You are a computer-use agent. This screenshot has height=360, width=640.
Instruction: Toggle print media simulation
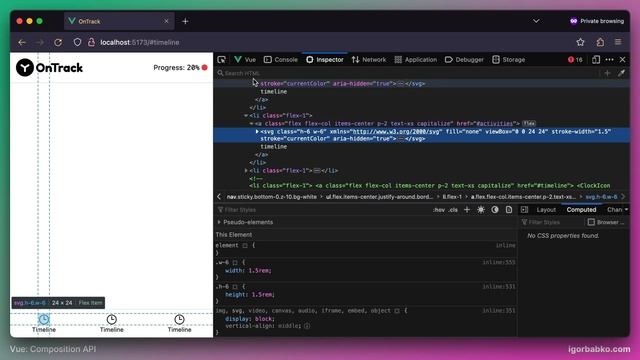pos(509,210)
